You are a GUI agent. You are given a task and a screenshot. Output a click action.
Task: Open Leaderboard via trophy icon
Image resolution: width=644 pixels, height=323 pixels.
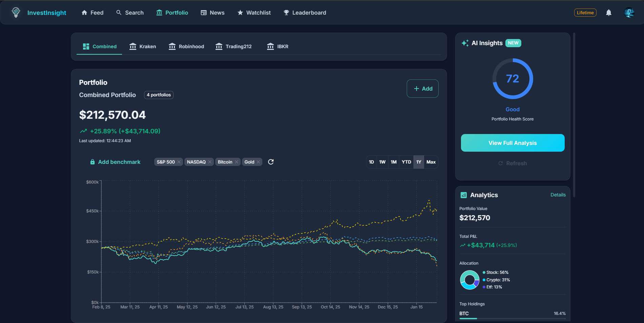pos(286,12)
